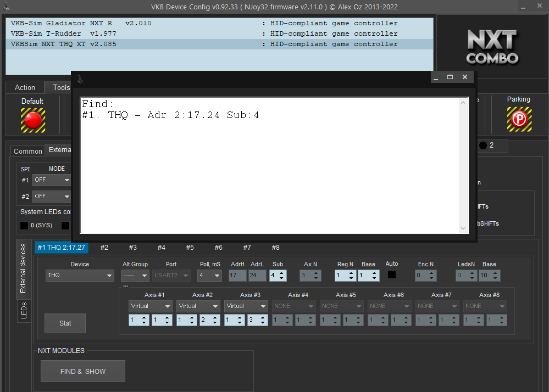This screenshot has height=392, width=549.
Task: Click the second System LEDs color swatch
Action: click(65, 226)
